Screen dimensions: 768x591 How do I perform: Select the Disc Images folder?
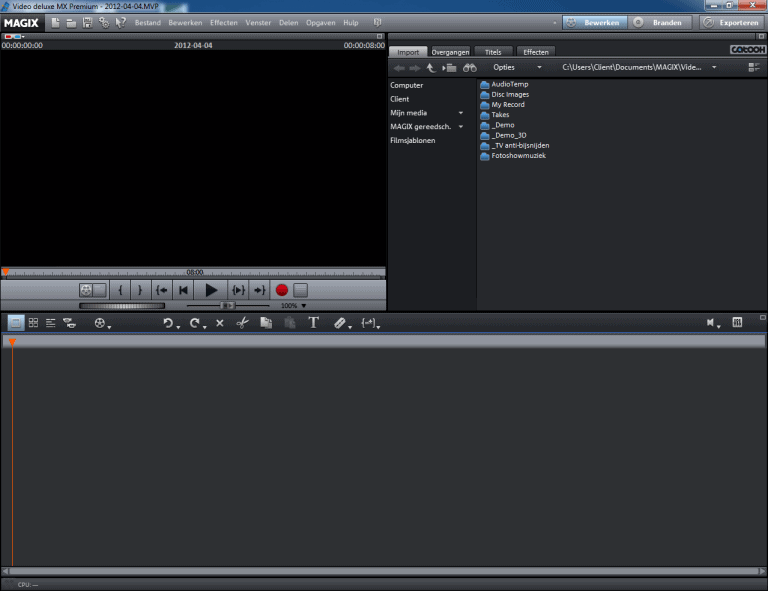pyautogui.click(x=504, y=95)
